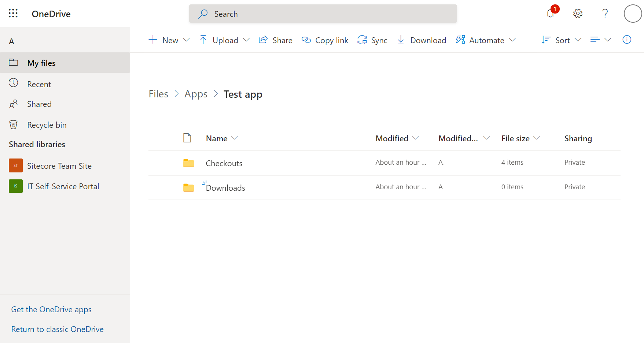Screen dimensions: 644x343
Task: Expand the New dropdown menu
Action: [169, 40]
